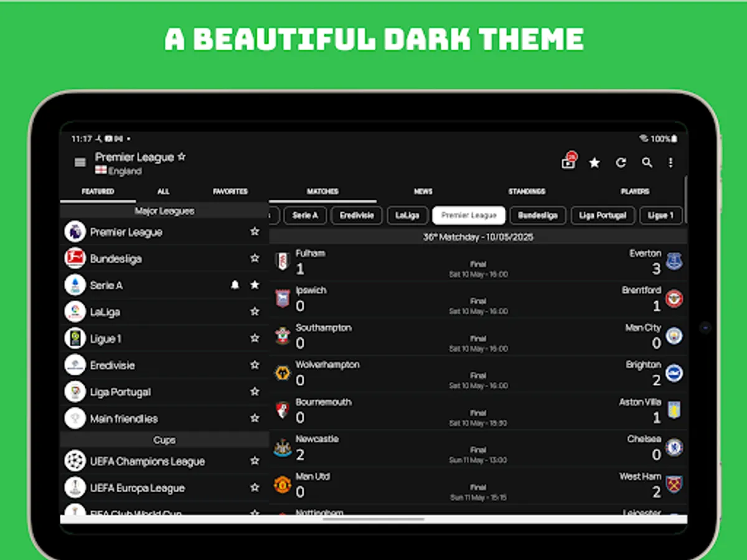This screenshot has width=747, height=560.
Task: Click the Aston Villa club crest
Action: 674,410
